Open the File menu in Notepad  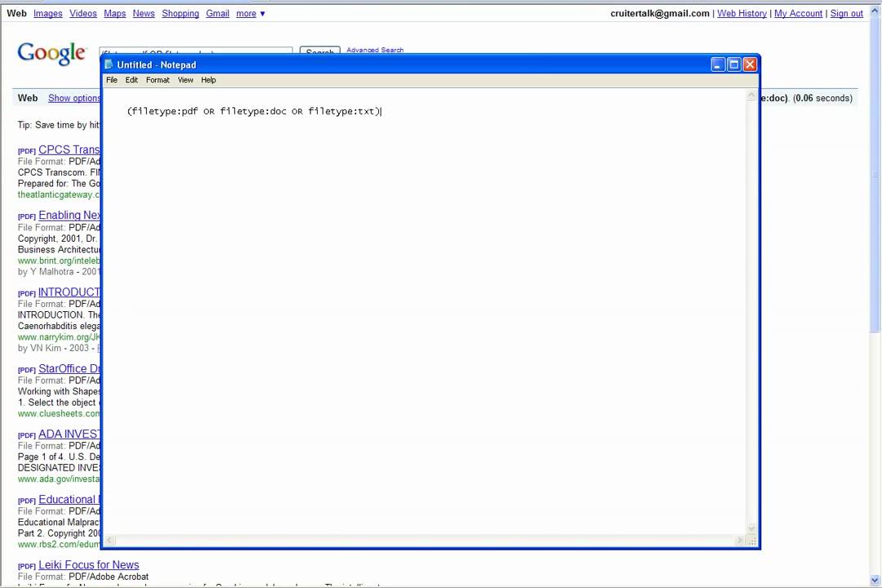111,80
